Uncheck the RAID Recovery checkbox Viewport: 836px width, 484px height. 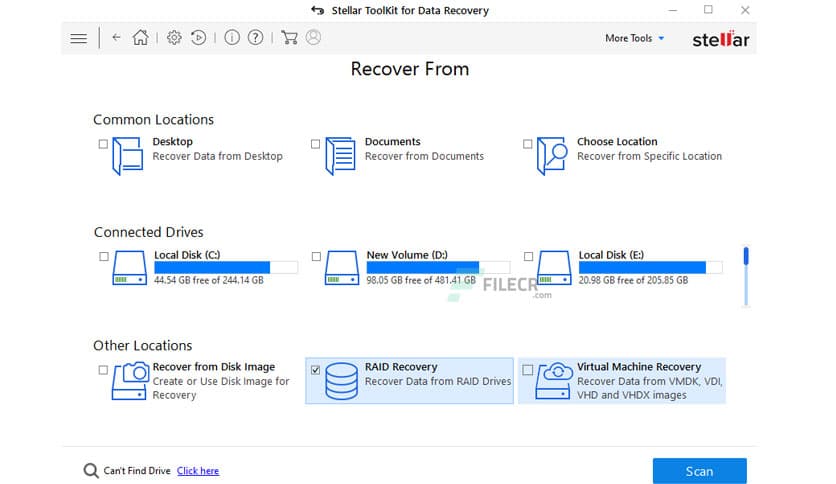(x=316, y=370)
